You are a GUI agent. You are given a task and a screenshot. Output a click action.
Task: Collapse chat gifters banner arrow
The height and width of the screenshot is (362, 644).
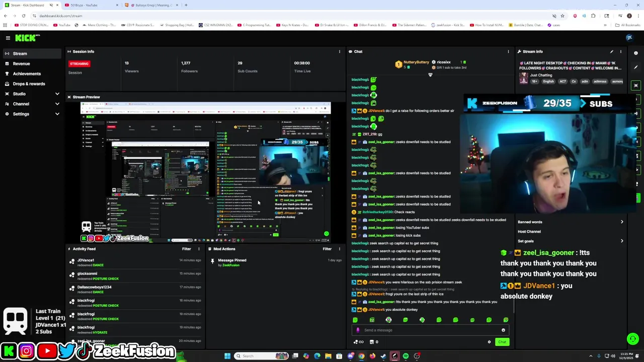point(430,75)
